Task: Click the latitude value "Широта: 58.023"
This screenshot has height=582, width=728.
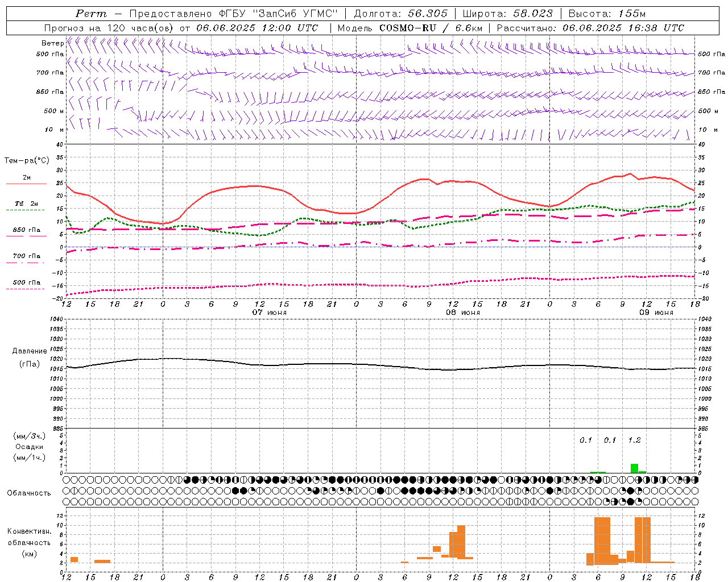Action: tap(507, 14)
